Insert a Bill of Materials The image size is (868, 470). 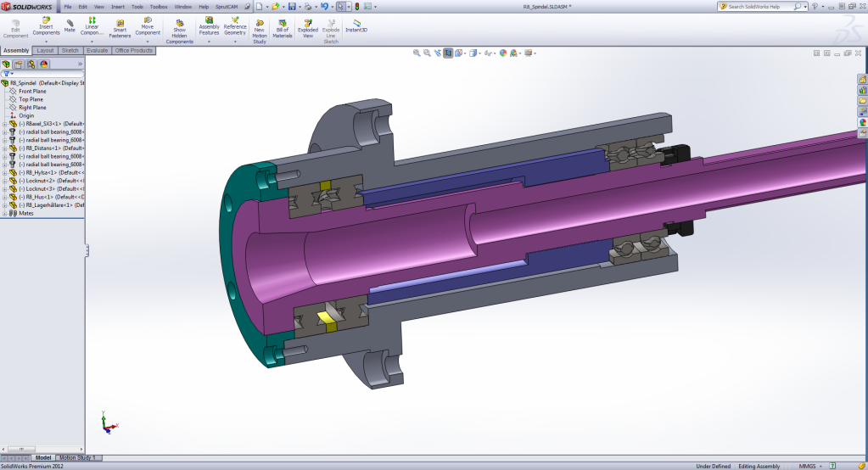pos(283,29)
